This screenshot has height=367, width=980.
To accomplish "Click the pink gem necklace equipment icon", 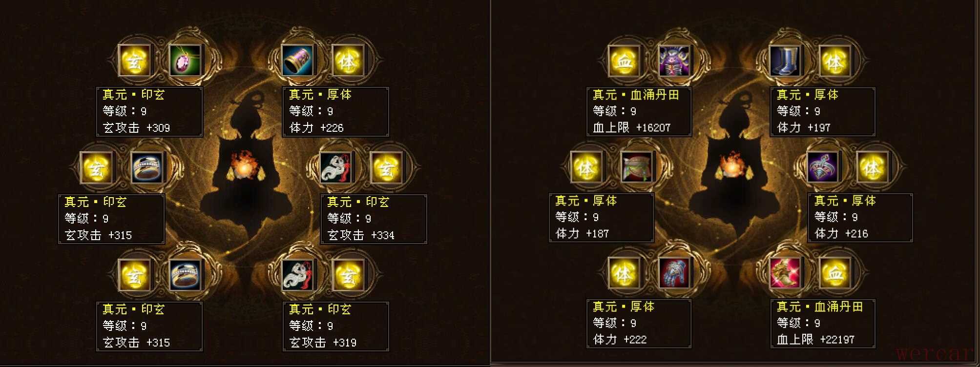I will (185, 61).
